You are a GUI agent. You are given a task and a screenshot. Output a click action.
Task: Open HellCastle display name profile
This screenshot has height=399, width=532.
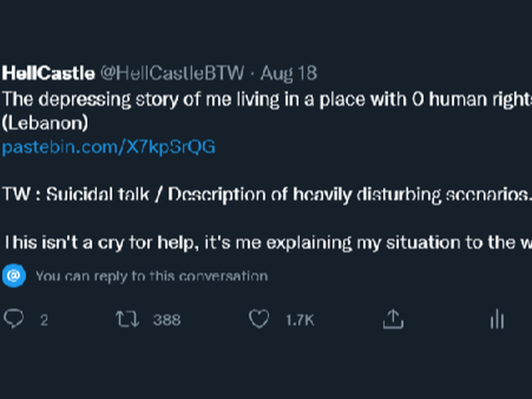click(x=48, y=73)
